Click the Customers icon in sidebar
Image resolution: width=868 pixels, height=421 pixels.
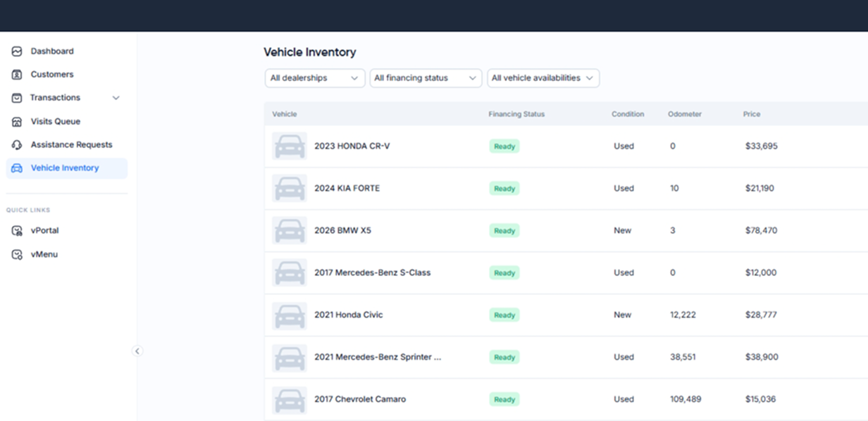click(17, 75)
